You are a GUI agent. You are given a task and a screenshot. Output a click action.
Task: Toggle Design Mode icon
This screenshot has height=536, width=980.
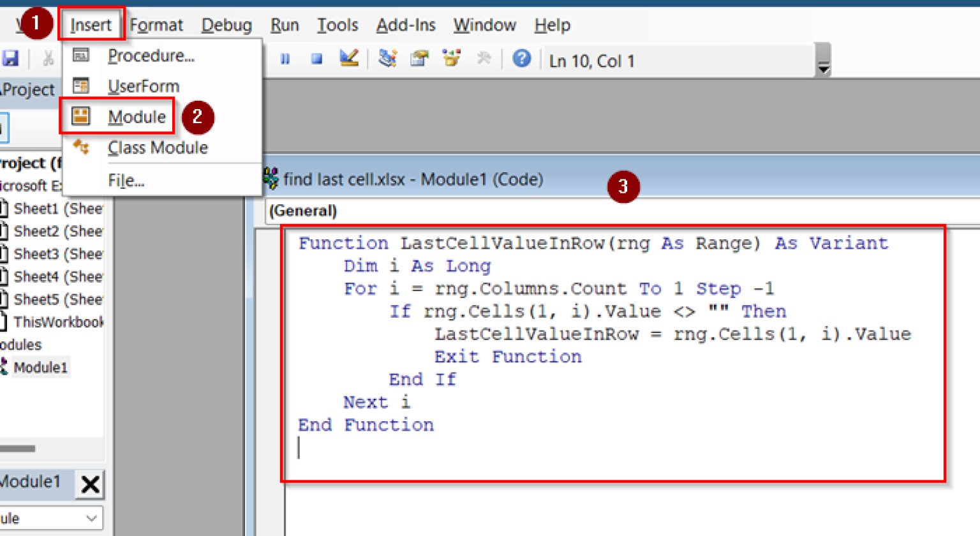(x=349, y=59)
